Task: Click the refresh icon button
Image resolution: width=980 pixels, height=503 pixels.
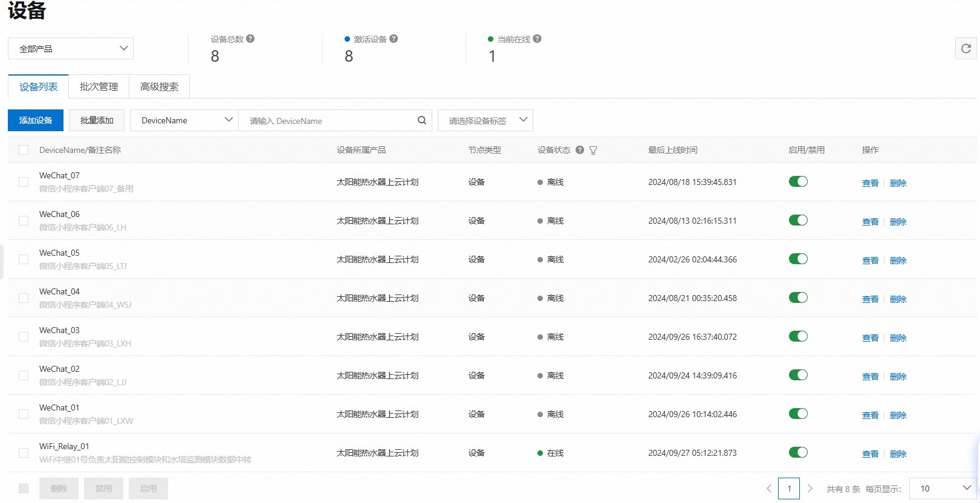Action: 966,48
